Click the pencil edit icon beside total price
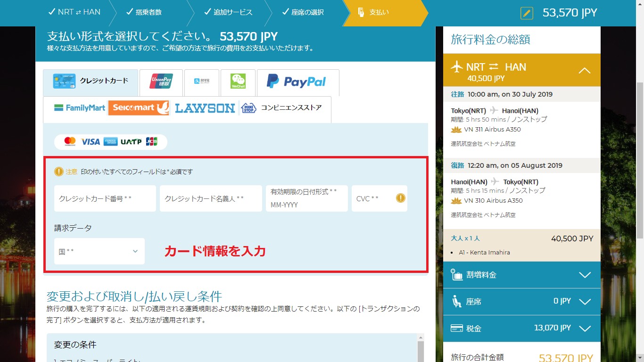The width and height of the screenshot is (644, 362). (x=527, y=13)
